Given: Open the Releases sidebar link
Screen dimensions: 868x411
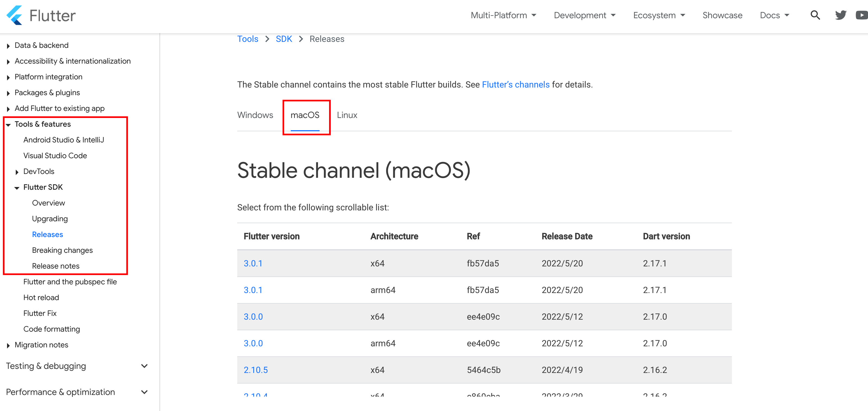Looking at the screenshot, I should [x=48, y=234].
